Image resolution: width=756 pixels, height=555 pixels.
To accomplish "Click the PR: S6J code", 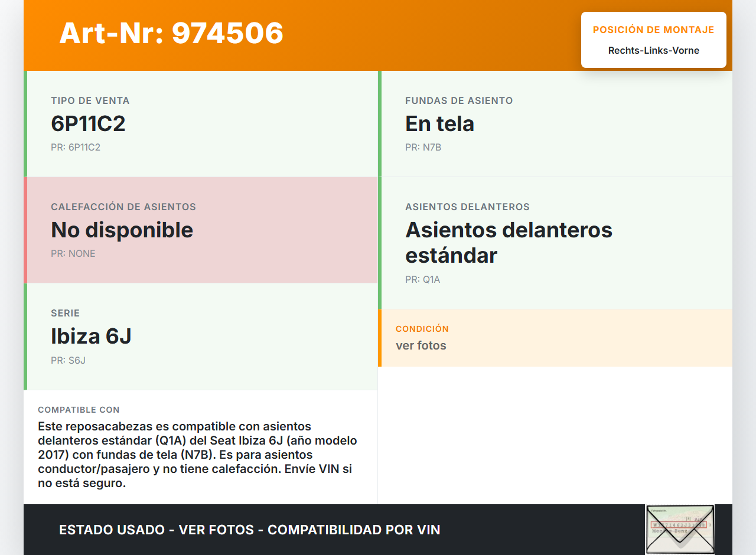I will pos(68,360).
